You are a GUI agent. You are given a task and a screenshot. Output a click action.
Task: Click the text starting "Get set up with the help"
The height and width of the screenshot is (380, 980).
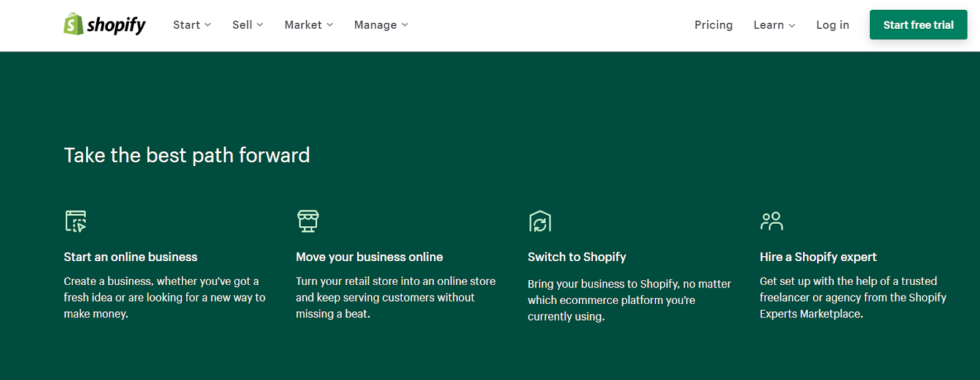point(853,297)
